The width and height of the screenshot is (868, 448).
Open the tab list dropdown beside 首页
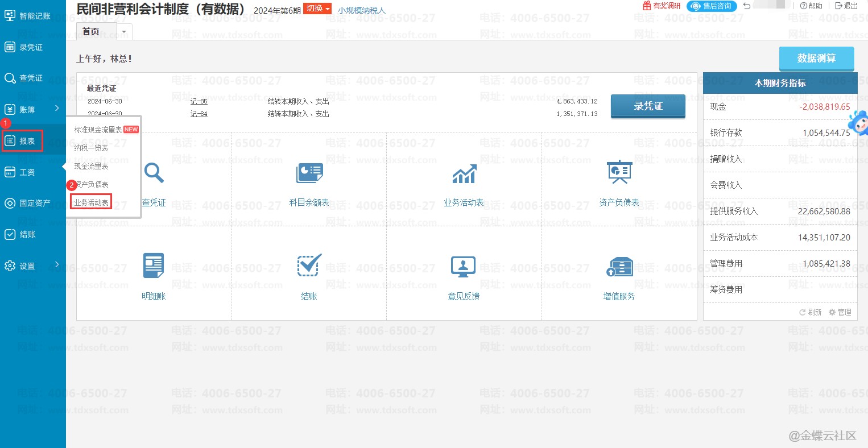point(124,32)
